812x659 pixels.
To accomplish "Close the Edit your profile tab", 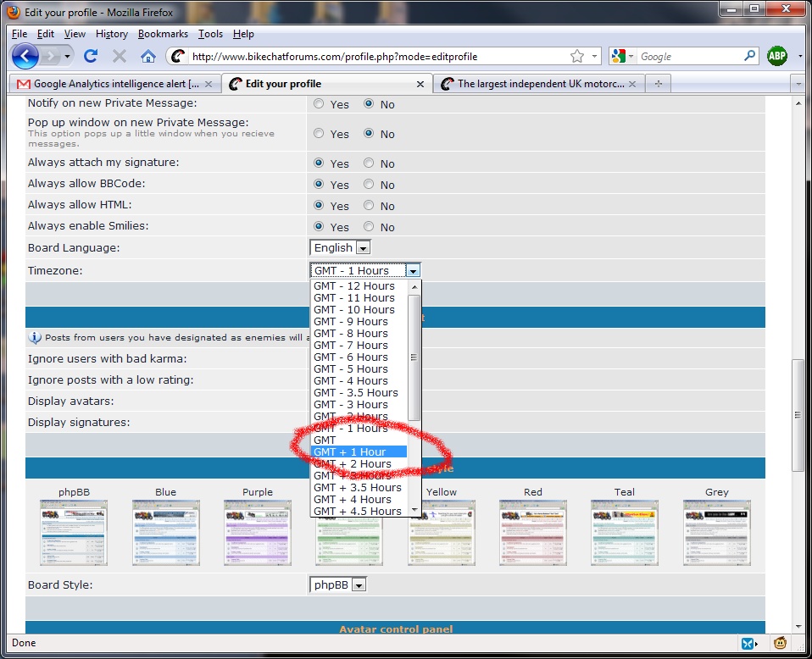I will [420, 84].
